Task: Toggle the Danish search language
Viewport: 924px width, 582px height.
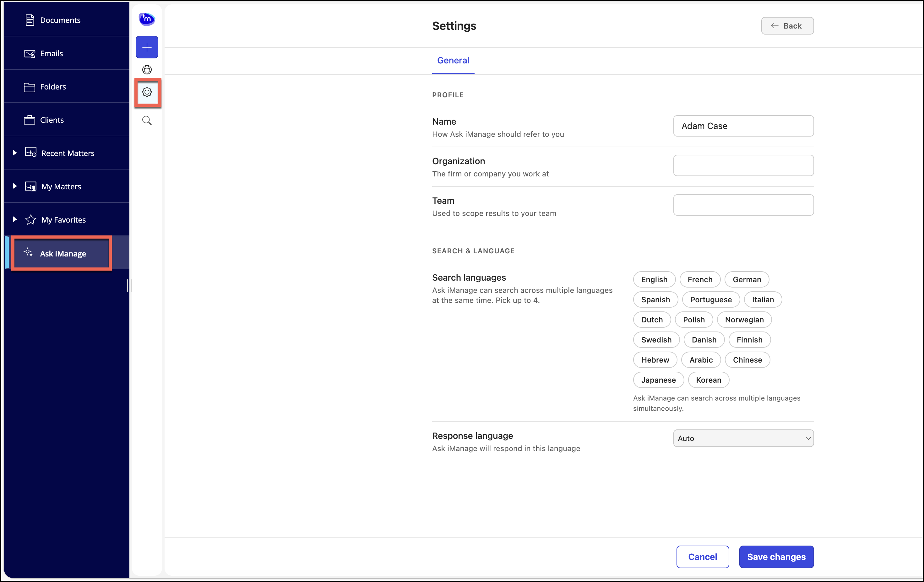Action: (x=704, y=340)
